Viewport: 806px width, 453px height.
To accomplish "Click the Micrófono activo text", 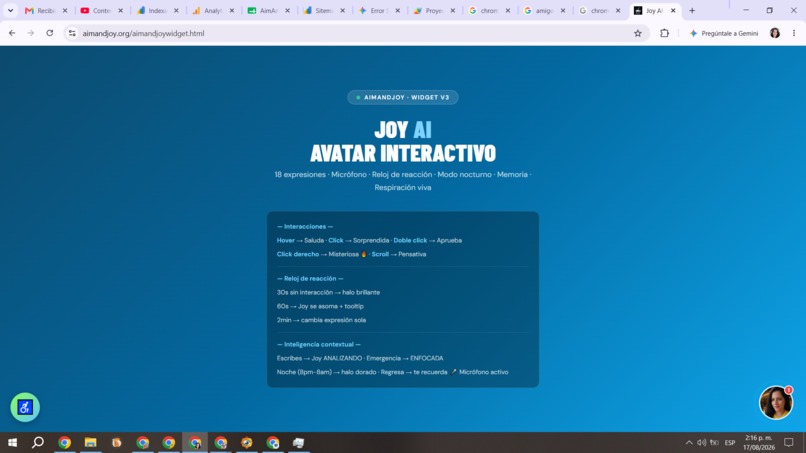I will pyautogui.click(x=483, y=372).
